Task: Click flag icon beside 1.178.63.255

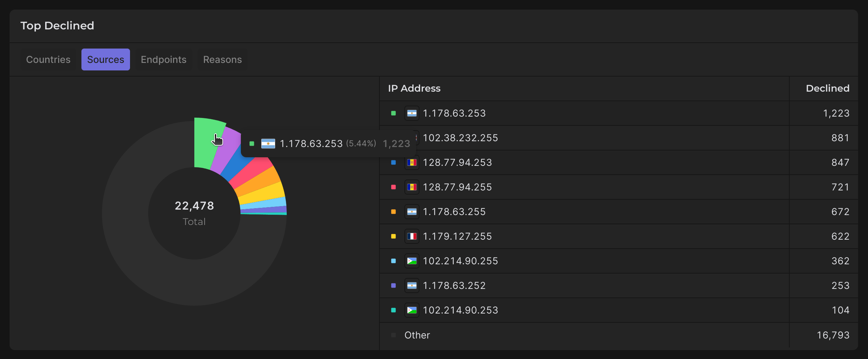Action: pos(412,212)
